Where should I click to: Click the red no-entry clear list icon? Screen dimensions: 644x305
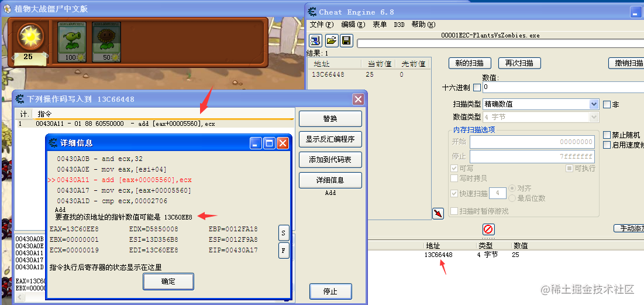[x=488, y=229]
